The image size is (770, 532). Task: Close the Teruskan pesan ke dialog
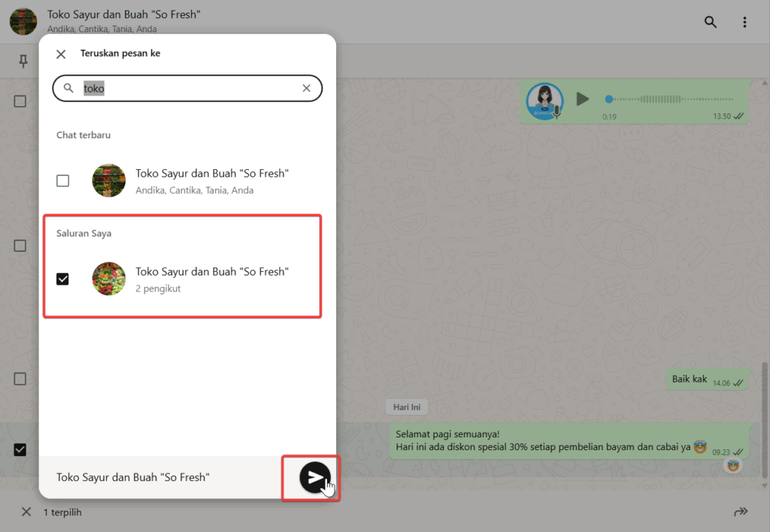[x=62, y=54]
